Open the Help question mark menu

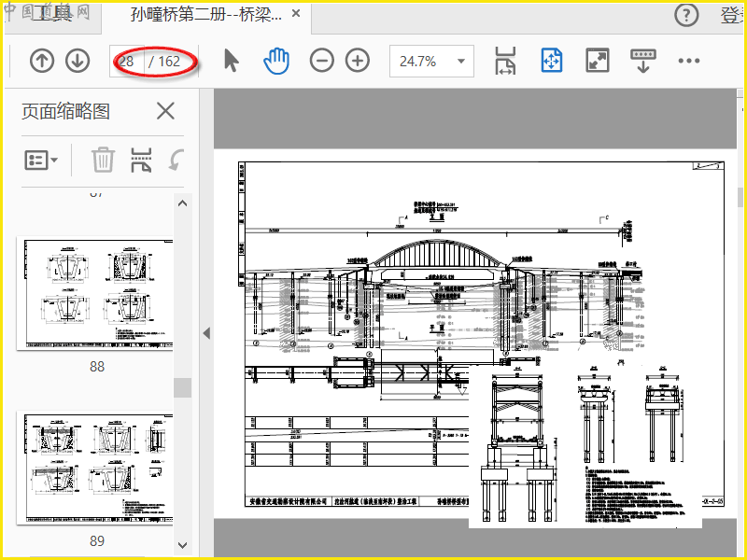[x=686, y=15]
